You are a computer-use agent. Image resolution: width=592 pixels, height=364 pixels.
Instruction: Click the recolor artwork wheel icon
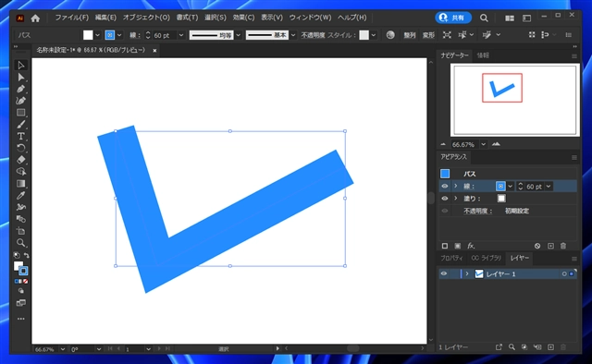[390, 35]
